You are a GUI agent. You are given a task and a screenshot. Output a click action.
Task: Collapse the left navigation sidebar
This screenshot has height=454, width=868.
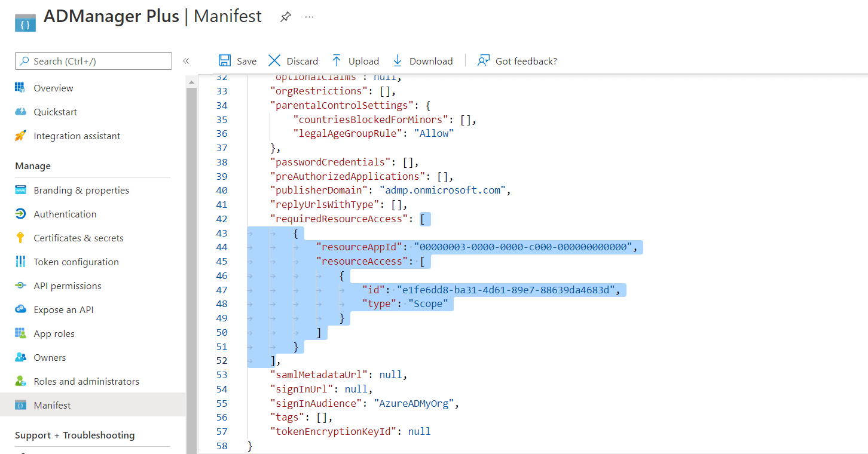coord(187,60)
